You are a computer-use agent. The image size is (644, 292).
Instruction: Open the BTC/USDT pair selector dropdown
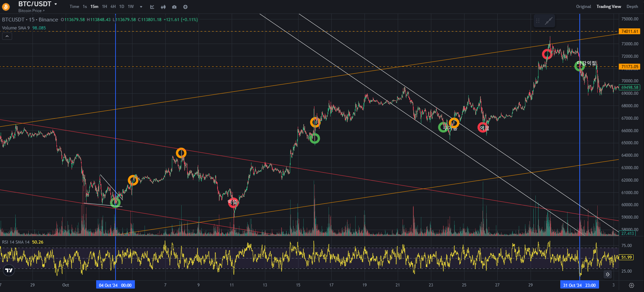[56, 4]
